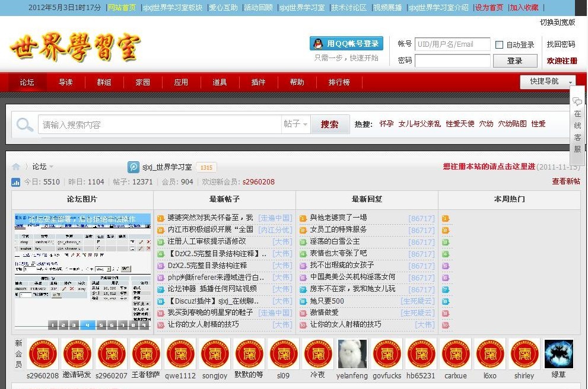This screenshot has height=389, width=588.
Task: Click the magnifying glass search icon
Action: coord(24,124)
